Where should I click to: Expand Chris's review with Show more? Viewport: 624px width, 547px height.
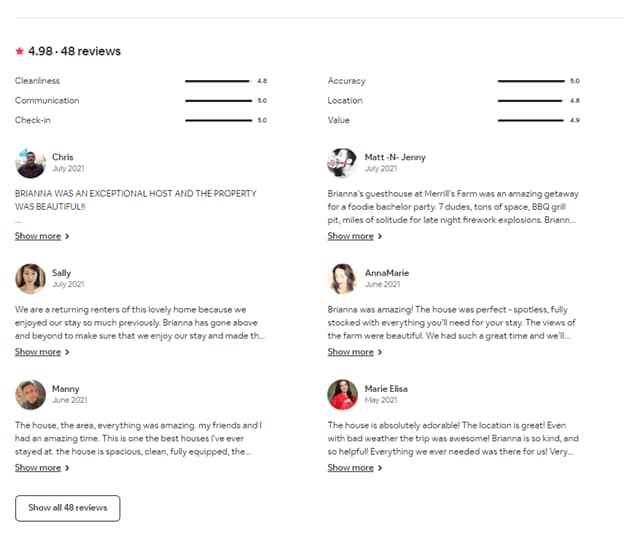(42, 236)
